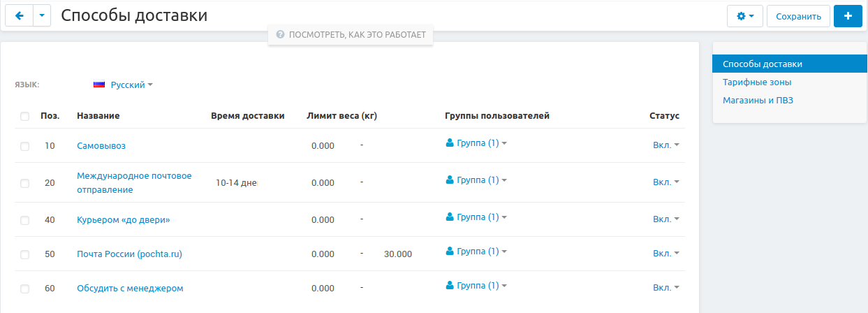868x313 pixels.
Task: Open the gear settings menu
Action: click(x=744, y=16)
